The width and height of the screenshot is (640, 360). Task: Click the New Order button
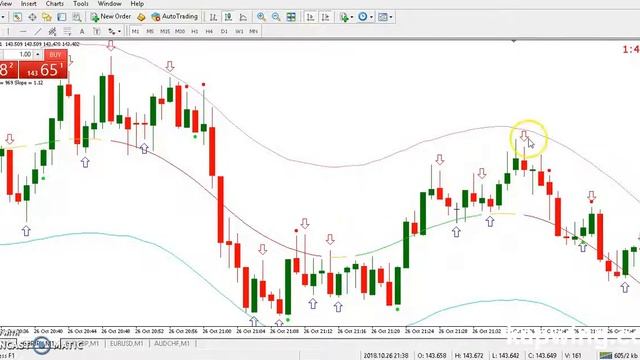pos(111,17)
